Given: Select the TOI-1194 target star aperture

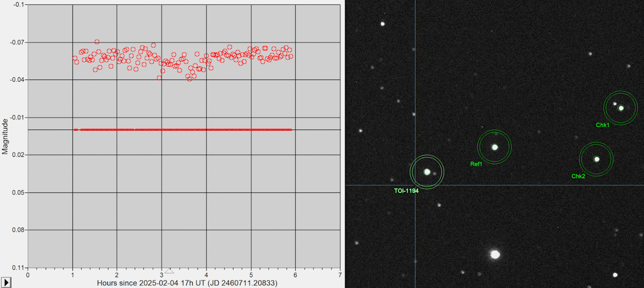Looking at the screenshot, I should [x=427, y=172].
